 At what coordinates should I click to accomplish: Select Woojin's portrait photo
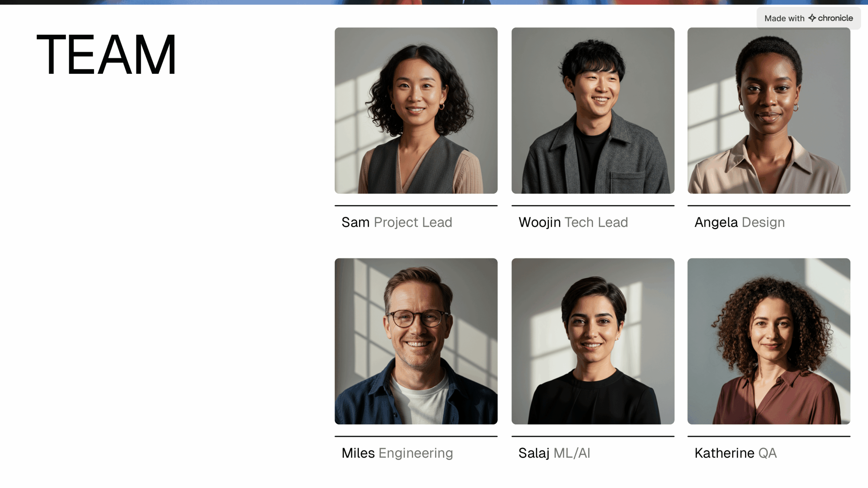click(593, 110)
